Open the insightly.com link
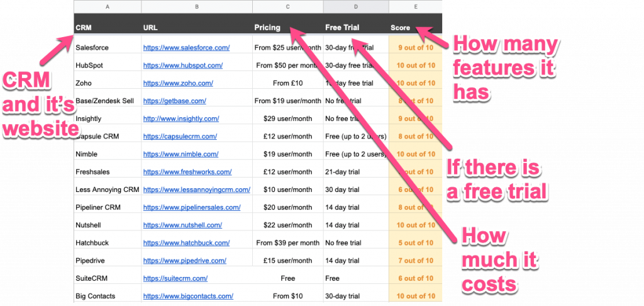Screen dimensions: 644x306 coord(181,118)
